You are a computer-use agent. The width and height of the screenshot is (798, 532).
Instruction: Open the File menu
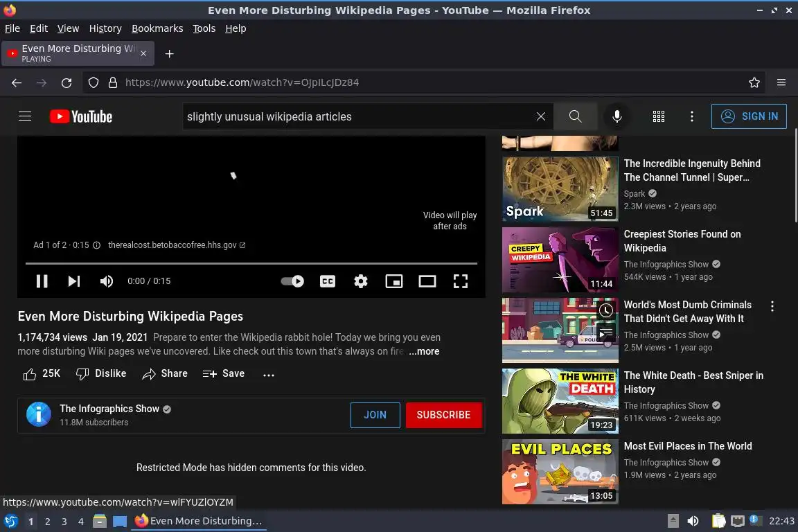12,28
